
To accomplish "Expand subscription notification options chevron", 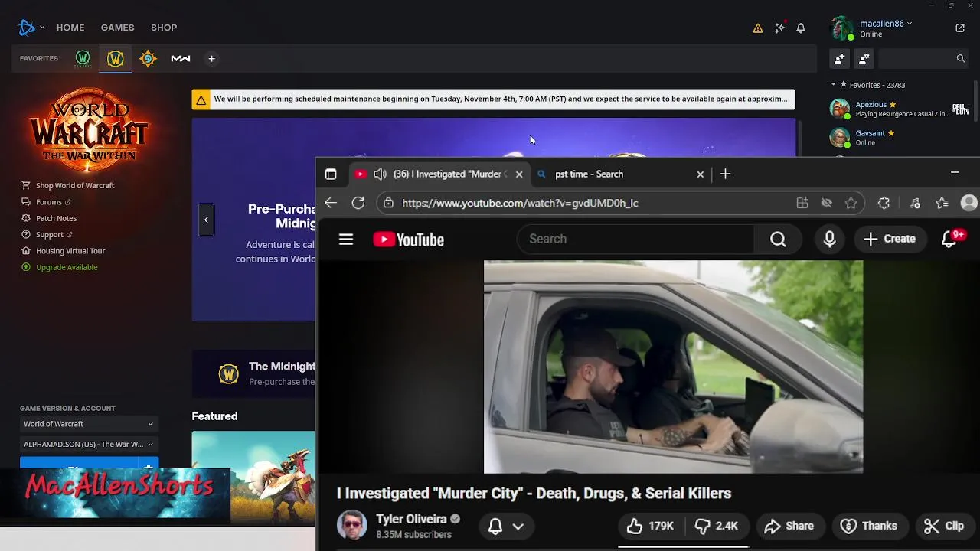I will [518, 527].
